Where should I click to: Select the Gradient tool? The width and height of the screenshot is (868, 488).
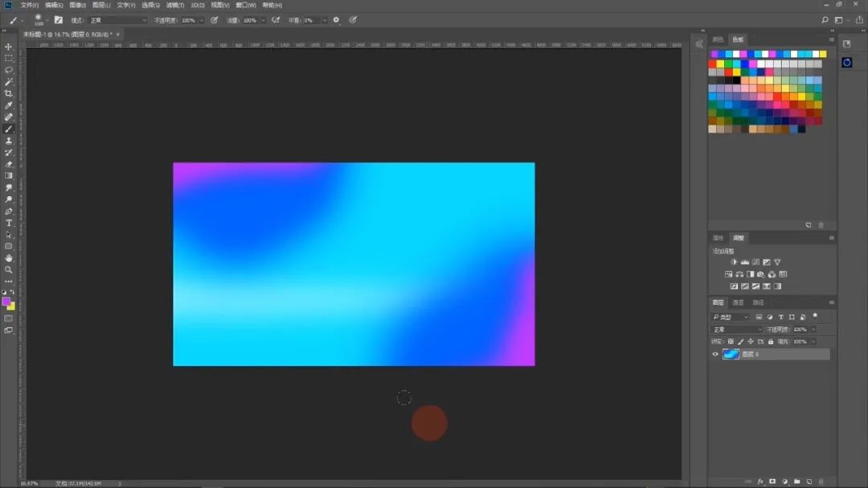pyautogui.click(x=8, y=176)
